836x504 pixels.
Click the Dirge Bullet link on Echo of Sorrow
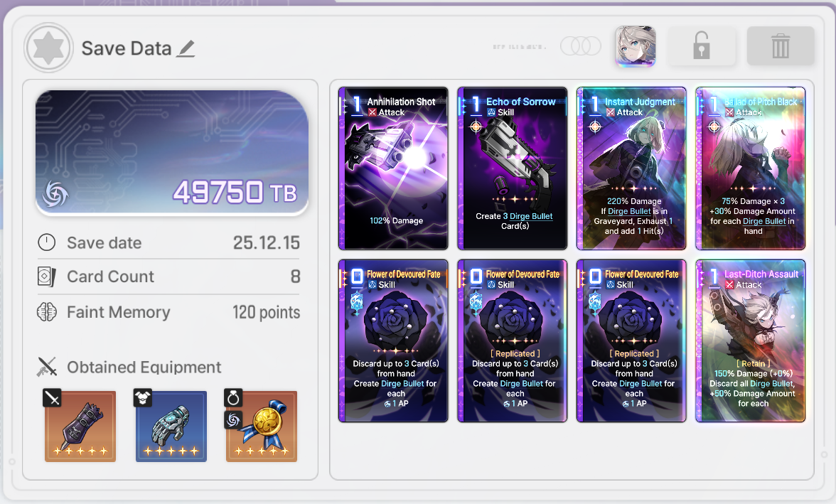(531, 217)
